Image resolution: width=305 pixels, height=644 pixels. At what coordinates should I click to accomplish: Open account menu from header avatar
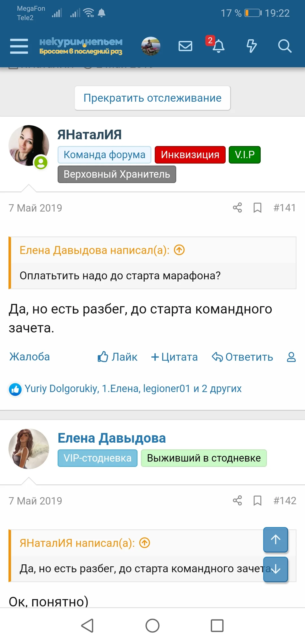(151, 46)
